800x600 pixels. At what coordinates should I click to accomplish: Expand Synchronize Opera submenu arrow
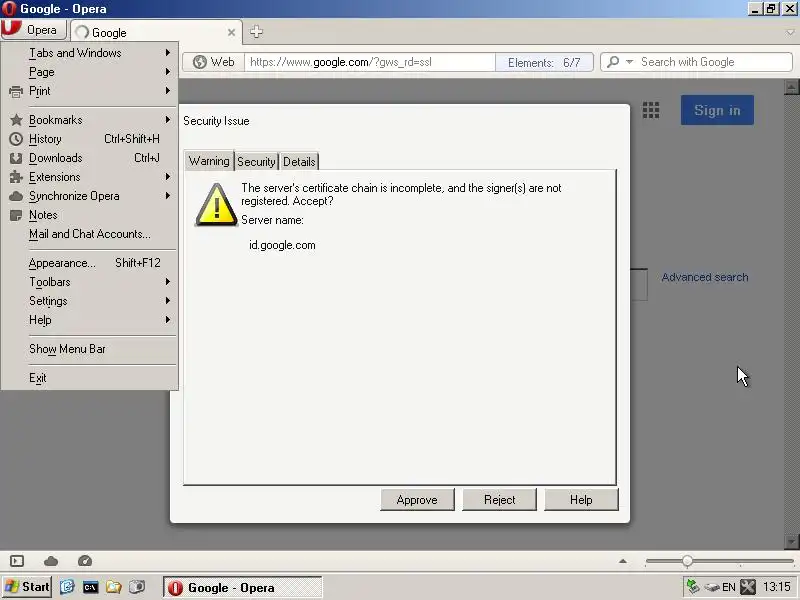pos(167,196)
